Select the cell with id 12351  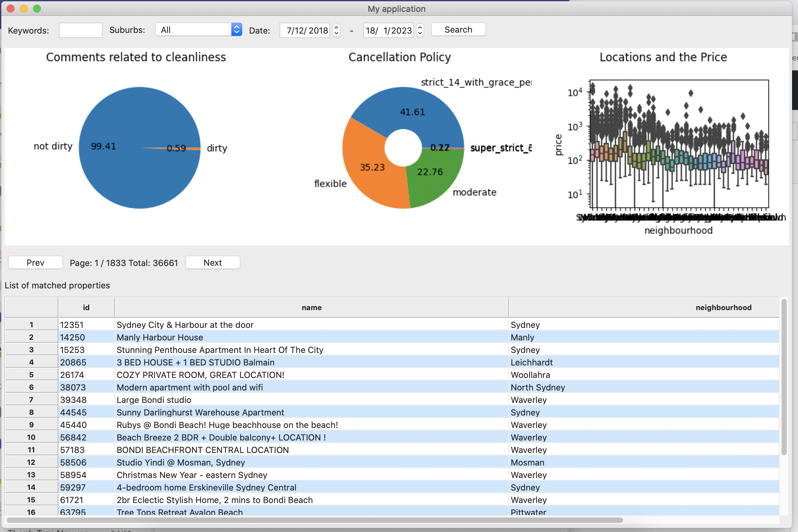coord(86,325)
